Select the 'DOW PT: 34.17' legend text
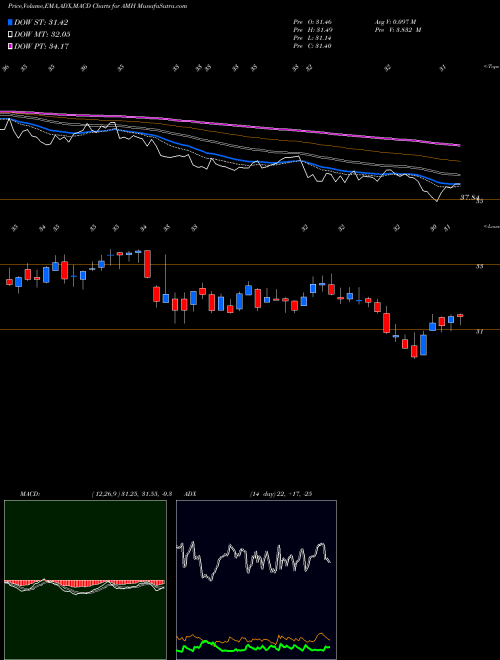The height and width of the screenshot is (660, 500). point(41,46)
